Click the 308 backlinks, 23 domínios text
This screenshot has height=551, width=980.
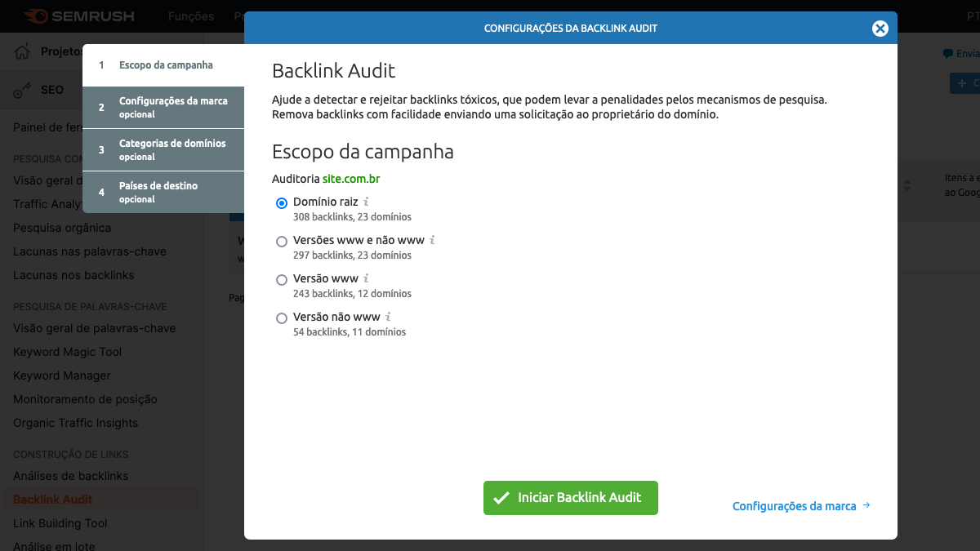coord(352,217)
